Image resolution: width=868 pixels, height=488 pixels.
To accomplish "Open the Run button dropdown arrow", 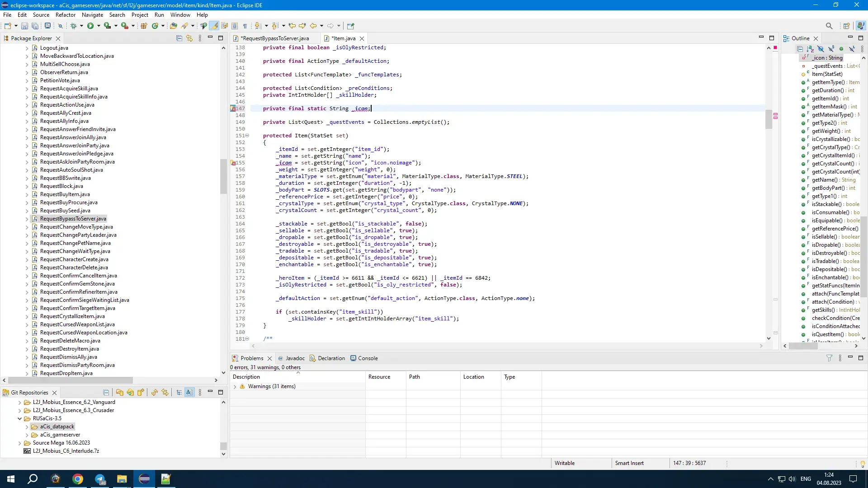I will (x=98, y=26).
